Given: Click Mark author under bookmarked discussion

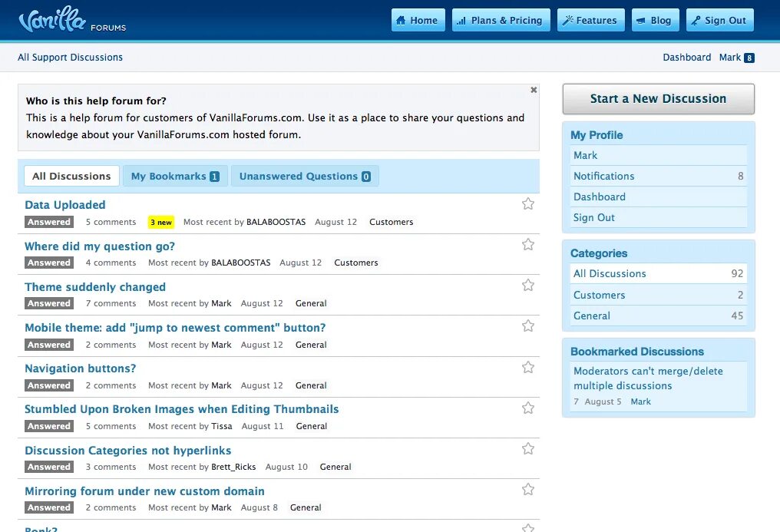Looking at the screenshot, I should [x=640, y=401].
